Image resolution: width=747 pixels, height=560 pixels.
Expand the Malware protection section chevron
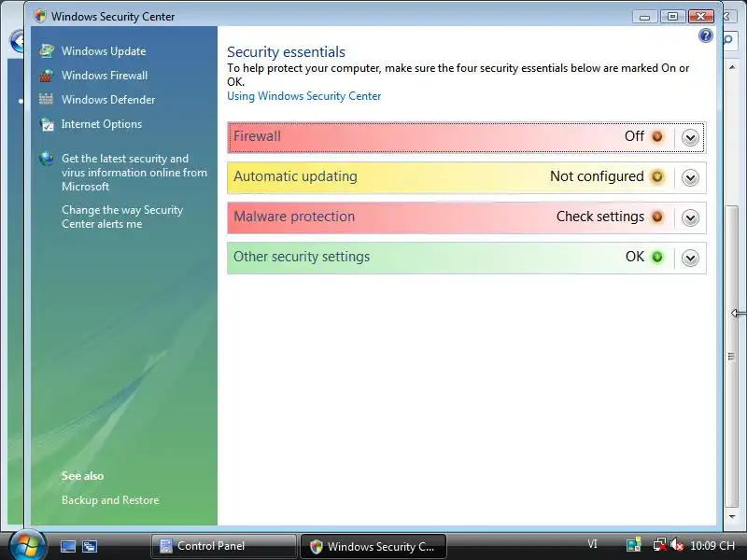click(x=690, y=217)
